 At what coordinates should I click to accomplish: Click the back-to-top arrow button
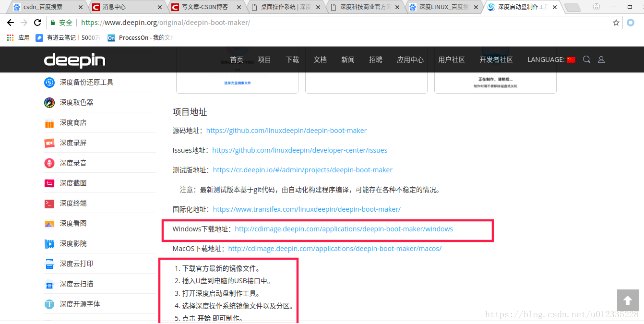(628, 300)
